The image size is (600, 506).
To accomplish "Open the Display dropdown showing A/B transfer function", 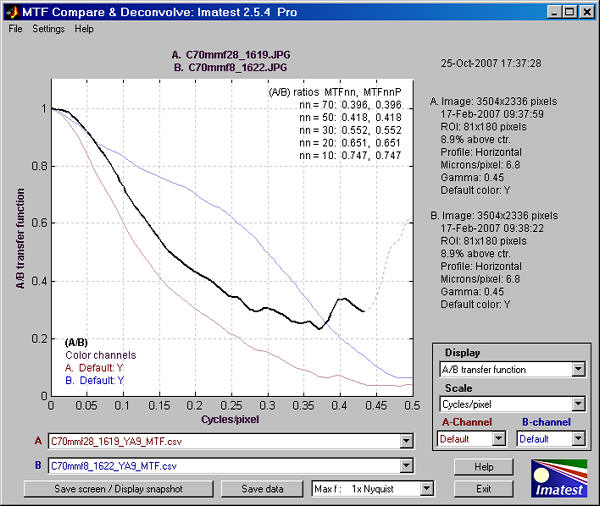I will (x=512, y=369).
